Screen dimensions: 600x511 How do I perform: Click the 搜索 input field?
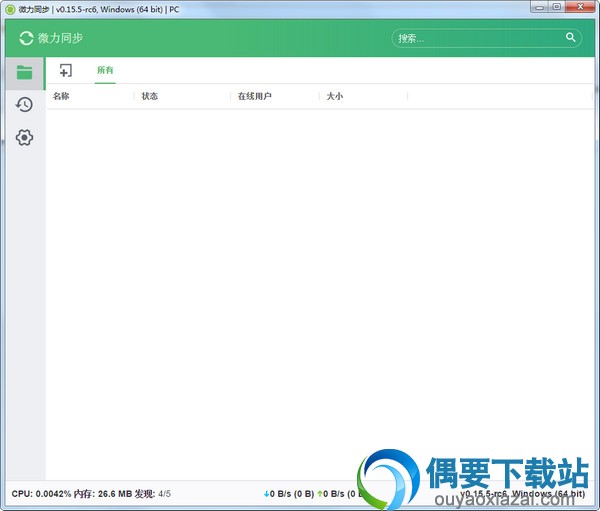(x=487, y=38)
